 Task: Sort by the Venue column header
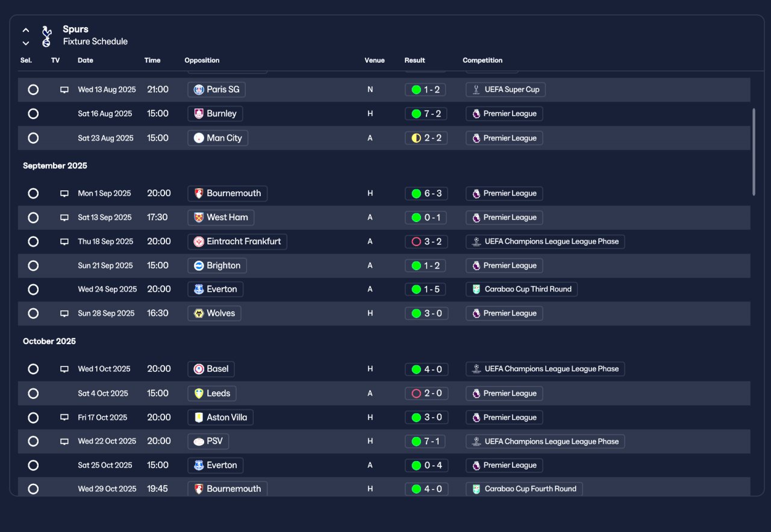point(374,60)
